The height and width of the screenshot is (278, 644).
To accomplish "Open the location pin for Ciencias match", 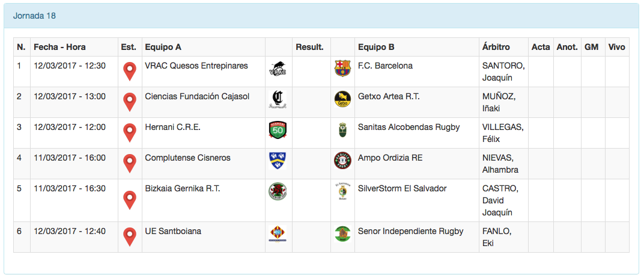I will point(129,102).
